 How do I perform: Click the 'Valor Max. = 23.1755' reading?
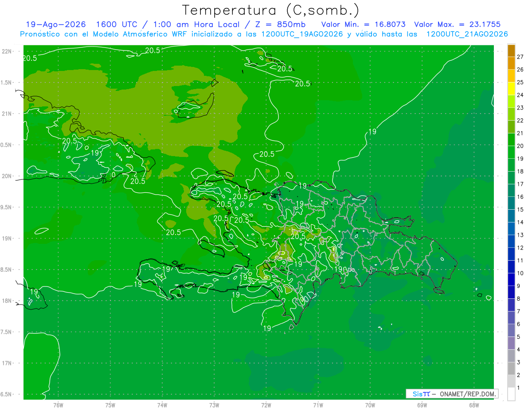[x=458, y=24]
